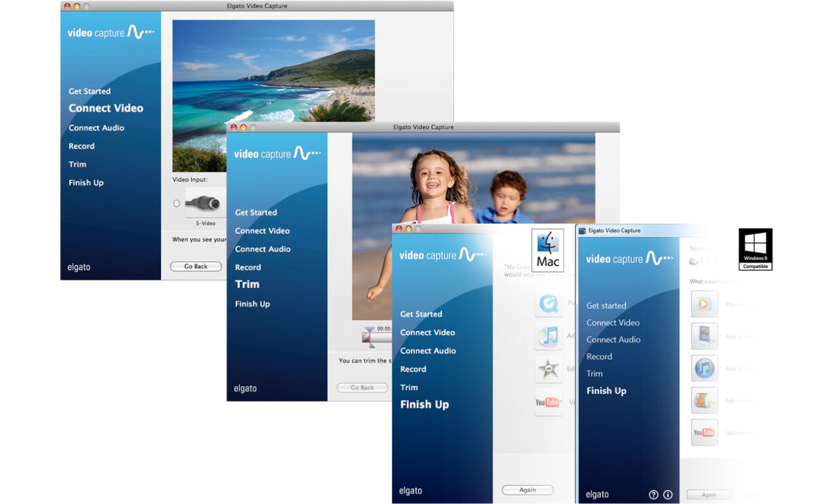Select Trim in Windows window sidebar

pos(594,373)
